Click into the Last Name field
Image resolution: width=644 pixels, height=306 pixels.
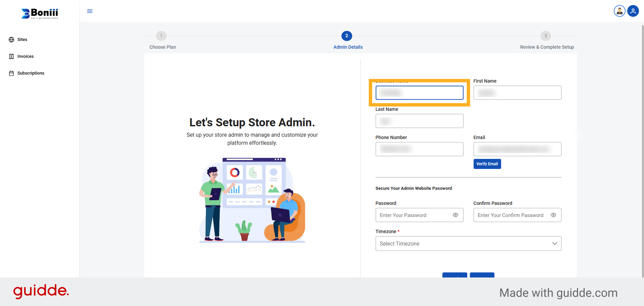click(419, 121)
